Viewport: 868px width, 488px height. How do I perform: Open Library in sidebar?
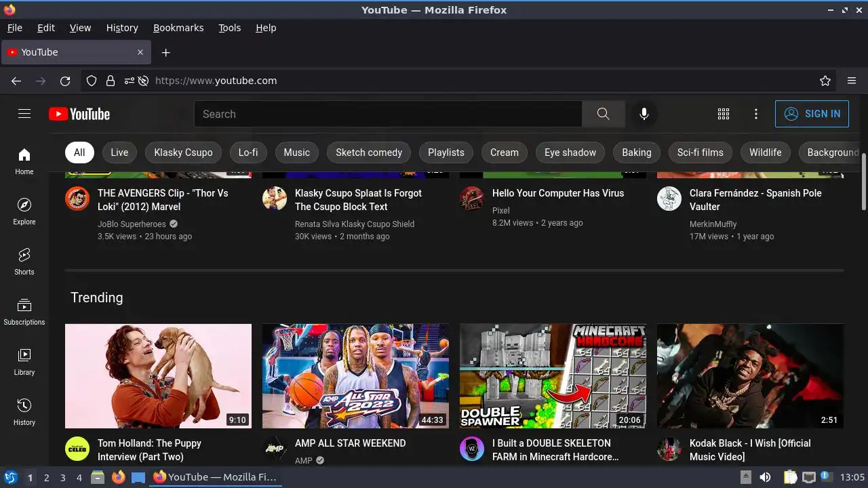point(24,362)
